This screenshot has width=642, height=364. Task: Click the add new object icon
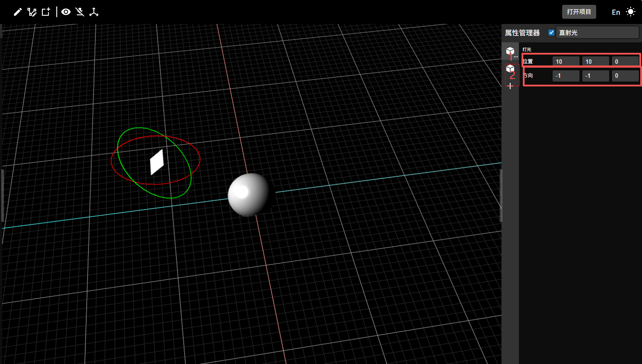tap(46, 12)
